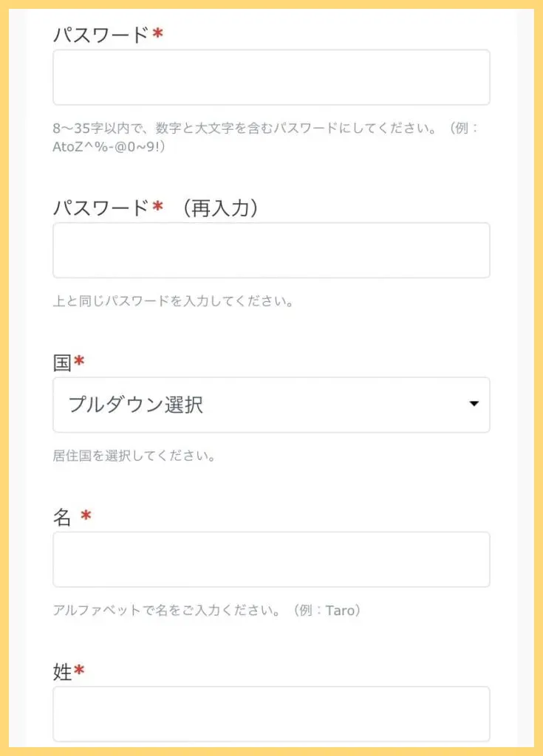Click the top パスワード field label
543x756 pixels.
(100, 35)
